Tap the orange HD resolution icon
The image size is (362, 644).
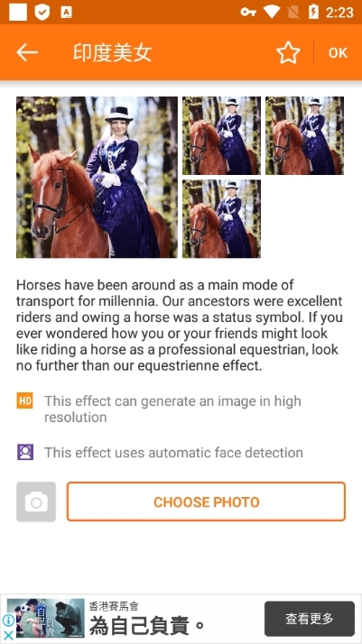[x=24, y=400]
